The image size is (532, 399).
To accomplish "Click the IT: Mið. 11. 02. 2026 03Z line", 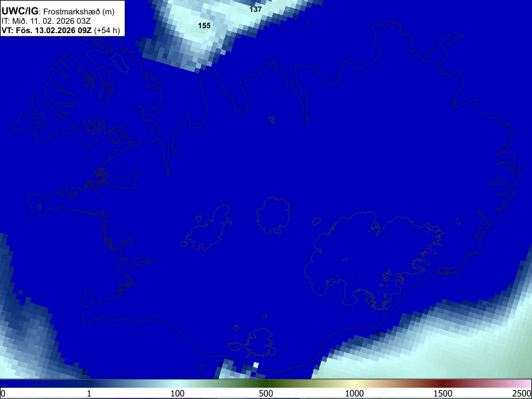I will click(x=46, y=21).
